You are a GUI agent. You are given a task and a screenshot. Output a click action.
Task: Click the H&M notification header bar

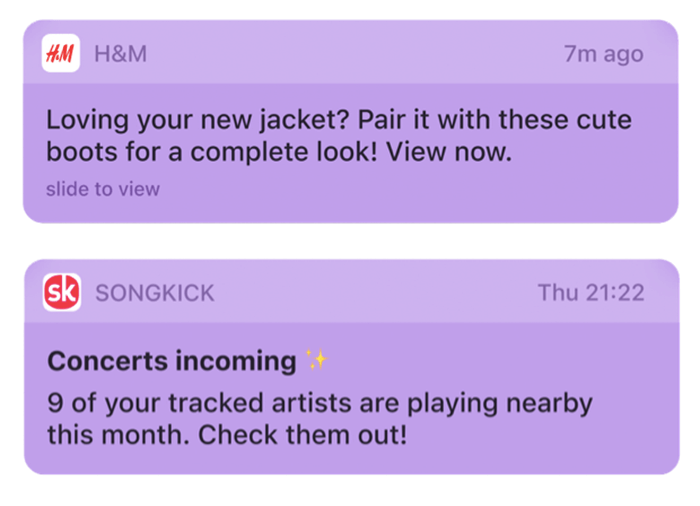[x=351, y=52]
